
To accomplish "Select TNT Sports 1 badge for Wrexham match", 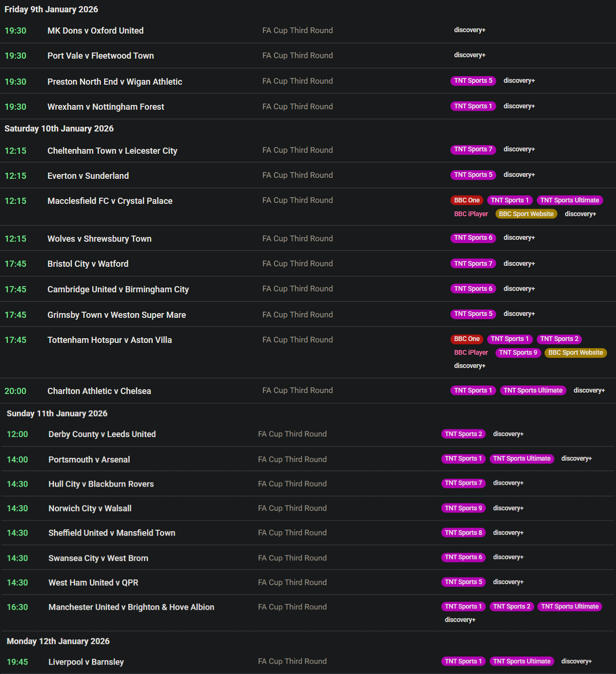I will (x=473, y=106).
